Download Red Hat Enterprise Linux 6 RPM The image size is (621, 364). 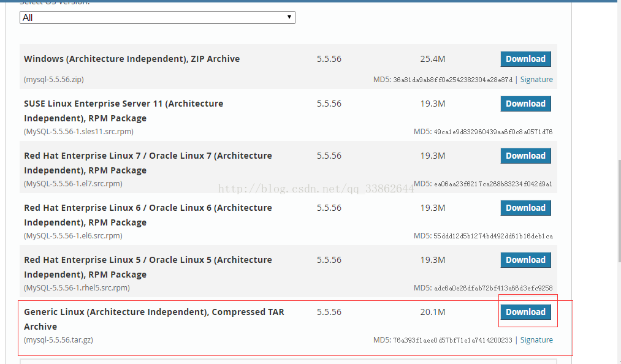point(525,208)
